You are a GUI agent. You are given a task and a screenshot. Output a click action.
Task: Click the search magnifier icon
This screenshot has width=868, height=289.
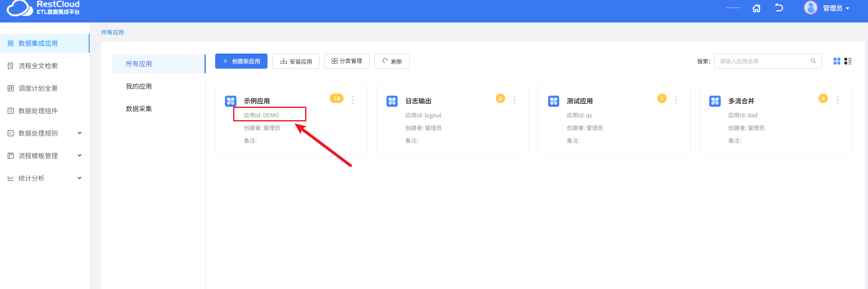tap(813, 61)
